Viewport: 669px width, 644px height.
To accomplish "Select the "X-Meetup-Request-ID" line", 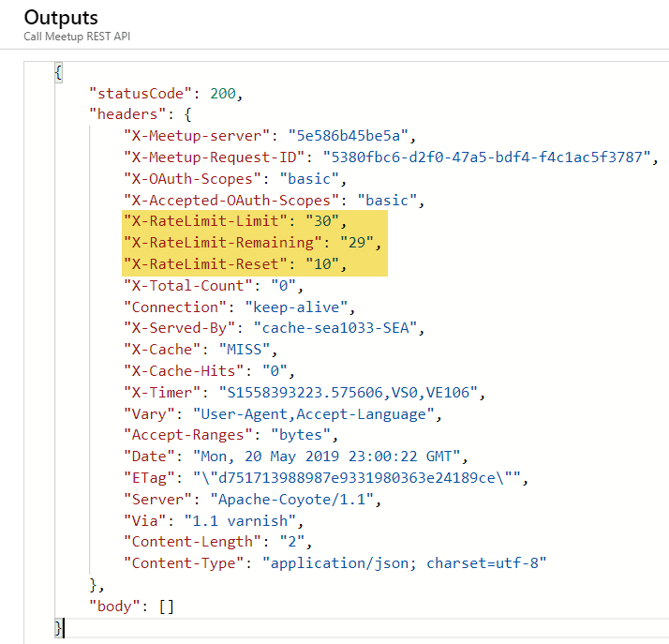I will tap(391, 157).
